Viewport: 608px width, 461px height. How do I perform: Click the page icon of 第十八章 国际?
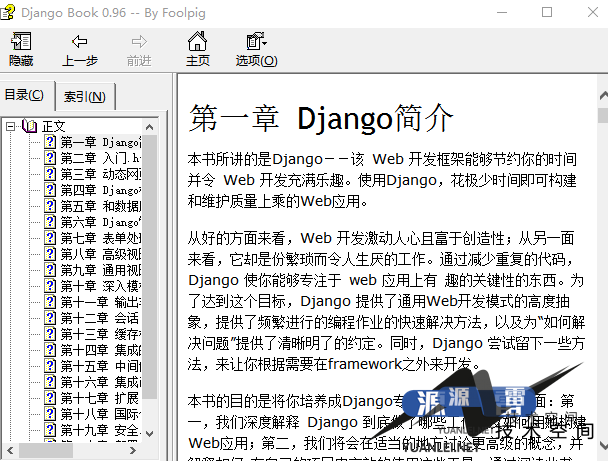click(x=50, y=414)
